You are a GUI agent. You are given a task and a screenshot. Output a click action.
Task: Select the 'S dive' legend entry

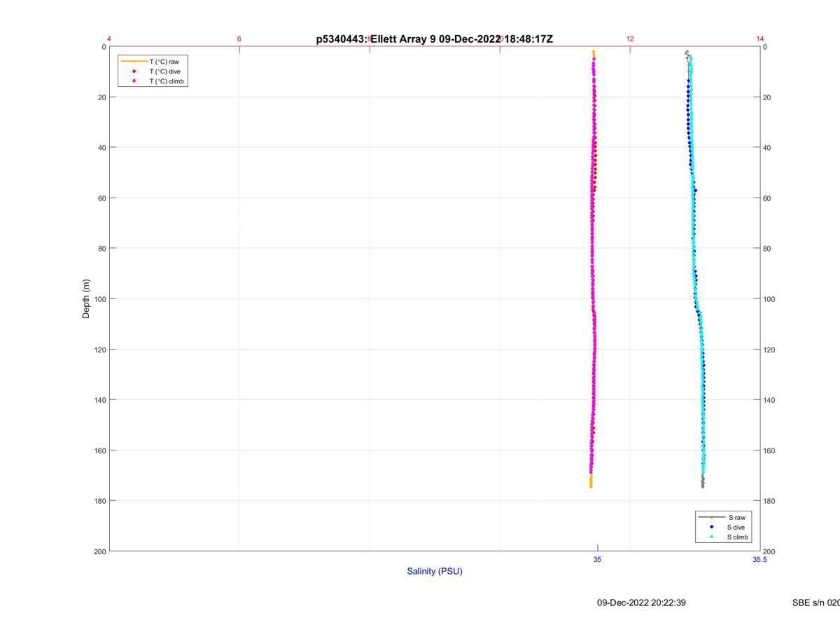pos(724,527)
